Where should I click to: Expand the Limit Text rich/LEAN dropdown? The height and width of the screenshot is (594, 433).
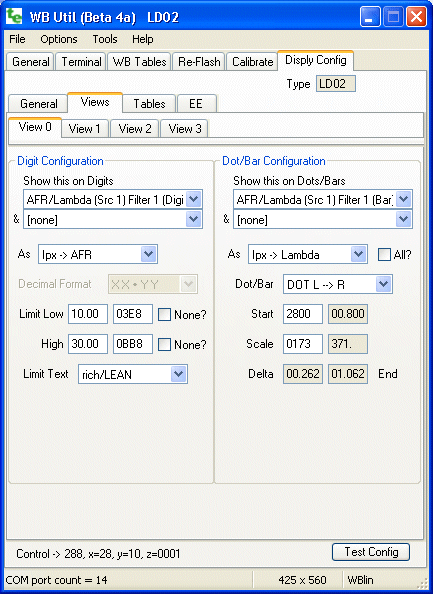[133, 374]
